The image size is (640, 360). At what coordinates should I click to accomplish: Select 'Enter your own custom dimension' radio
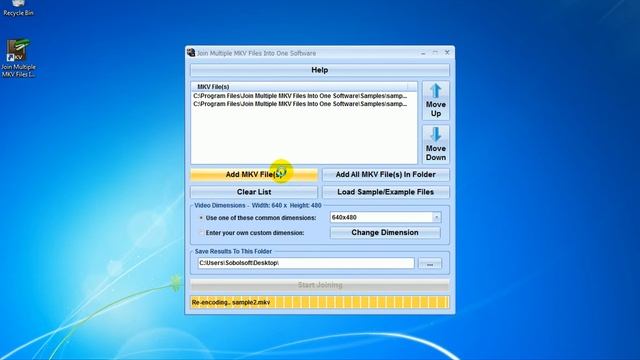pyautogui.click(x=201, y=233)
